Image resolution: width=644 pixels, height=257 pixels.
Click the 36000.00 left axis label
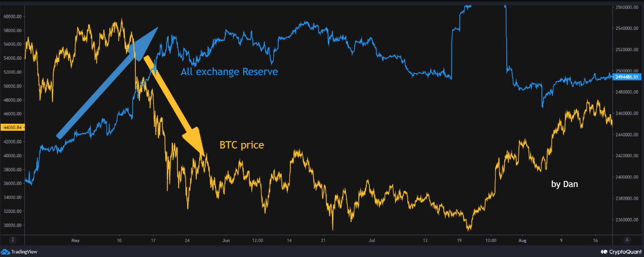(x=12, y=183)
